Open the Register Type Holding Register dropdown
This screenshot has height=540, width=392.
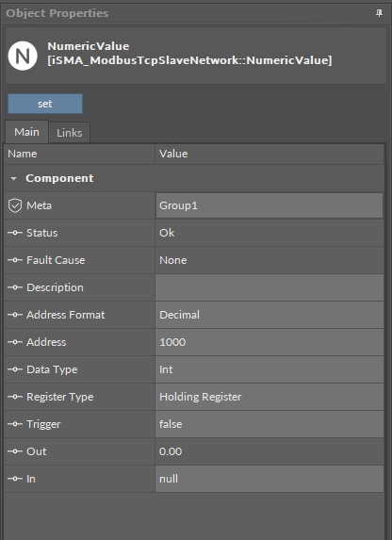(x=269, y=397)
